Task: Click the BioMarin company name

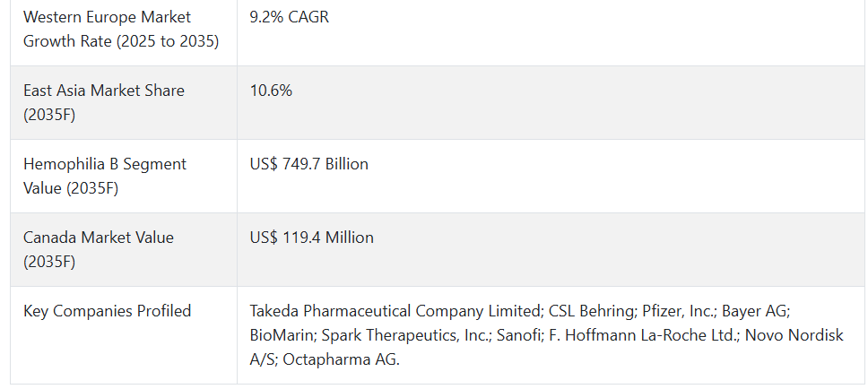Action: (282, 335)
